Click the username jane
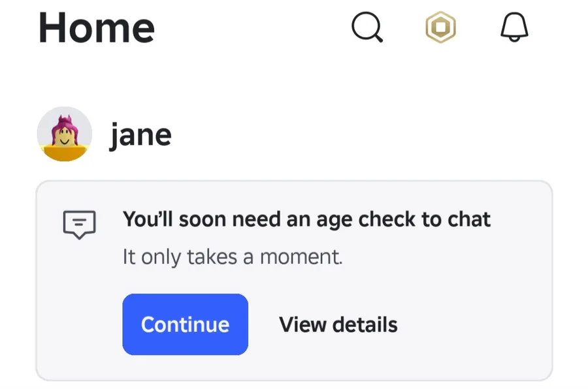588x389 pixels. click(x=140, y=135)
